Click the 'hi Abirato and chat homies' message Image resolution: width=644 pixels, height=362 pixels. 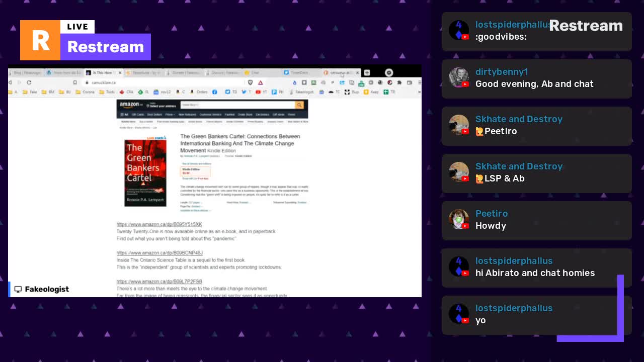coord(535,273)
